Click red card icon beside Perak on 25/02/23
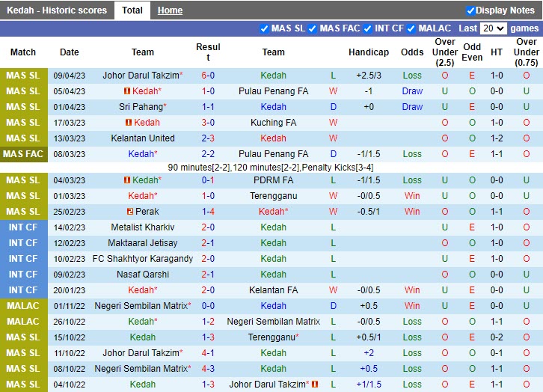 130,212
